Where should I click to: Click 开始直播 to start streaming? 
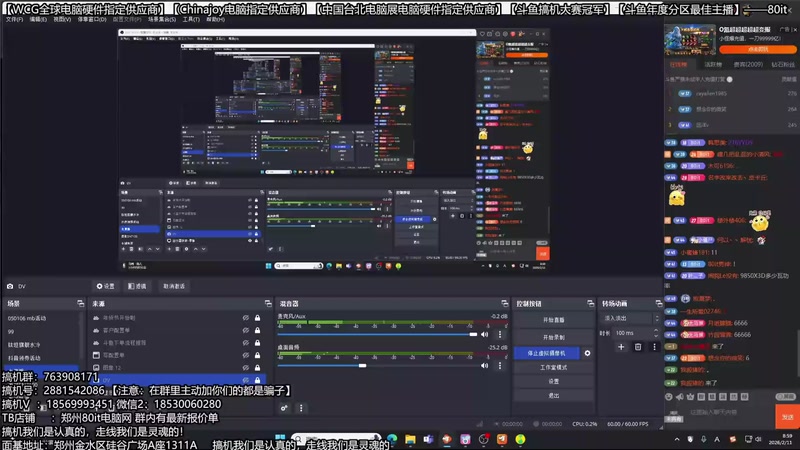(x=554, y=320)
